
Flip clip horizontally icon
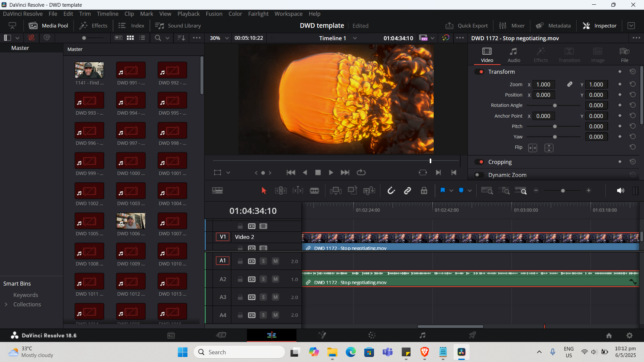click(533, 148)
